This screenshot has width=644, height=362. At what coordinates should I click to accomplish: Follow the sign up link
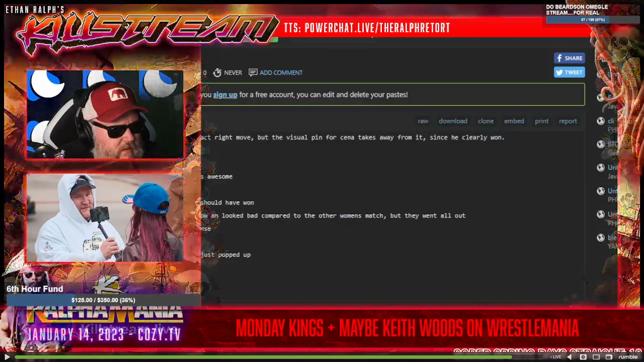pyautogui.click(x=225, y=95)
